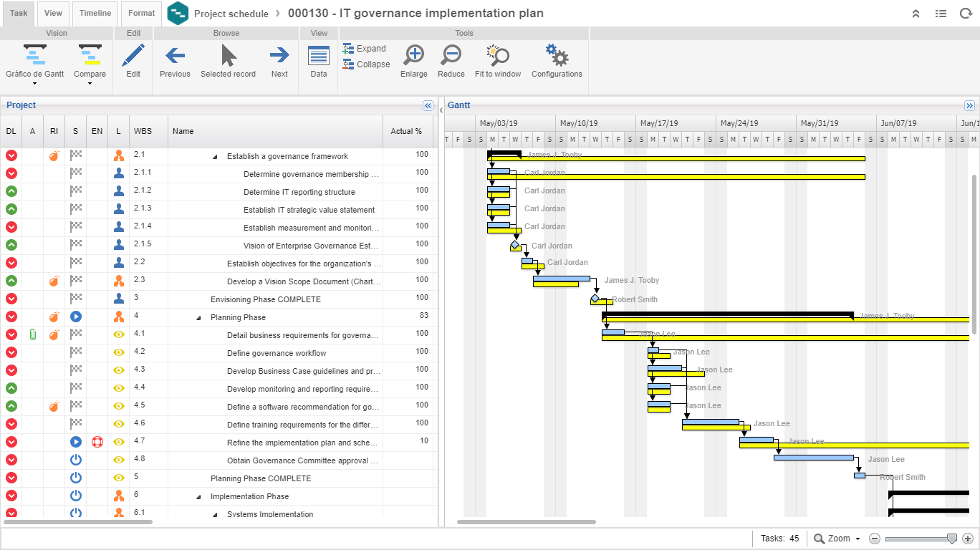Collapse the Planning Phase tree node

198,318
